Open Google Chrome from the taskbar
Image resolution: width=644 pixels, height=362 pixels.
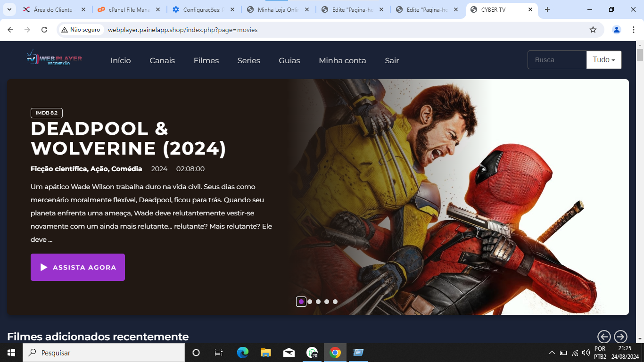pos(335,352)
